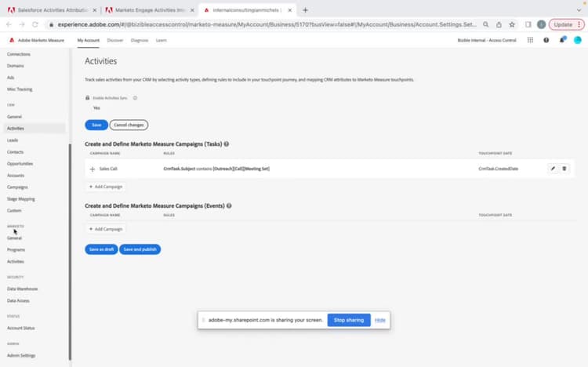The width and height of the screenshot is (588, 367).
Task: Click the Bizible Internal organization switcher
Action: (x=487, y=40)
